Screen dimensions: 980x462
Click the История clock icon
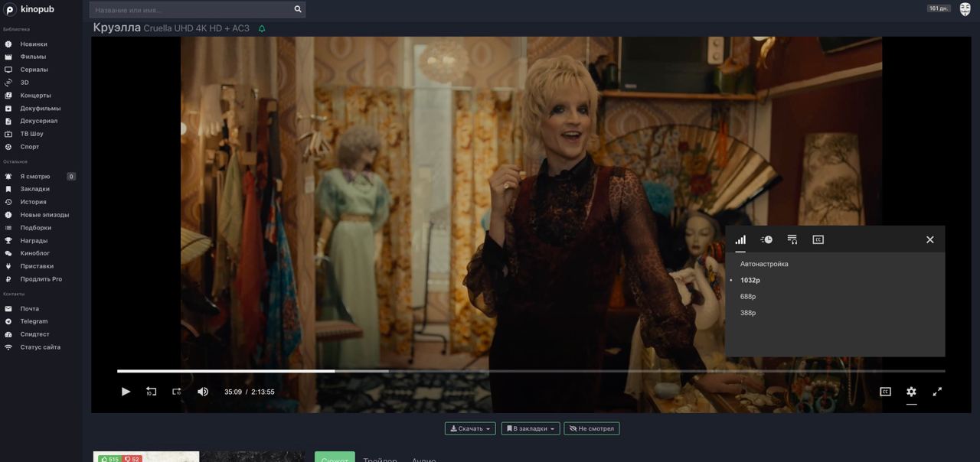[8, 202]
